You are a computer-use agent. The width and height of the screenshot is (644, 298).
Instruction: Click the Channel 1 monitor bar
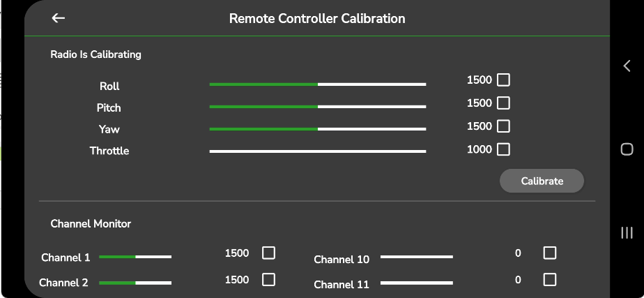pos(135,257)
